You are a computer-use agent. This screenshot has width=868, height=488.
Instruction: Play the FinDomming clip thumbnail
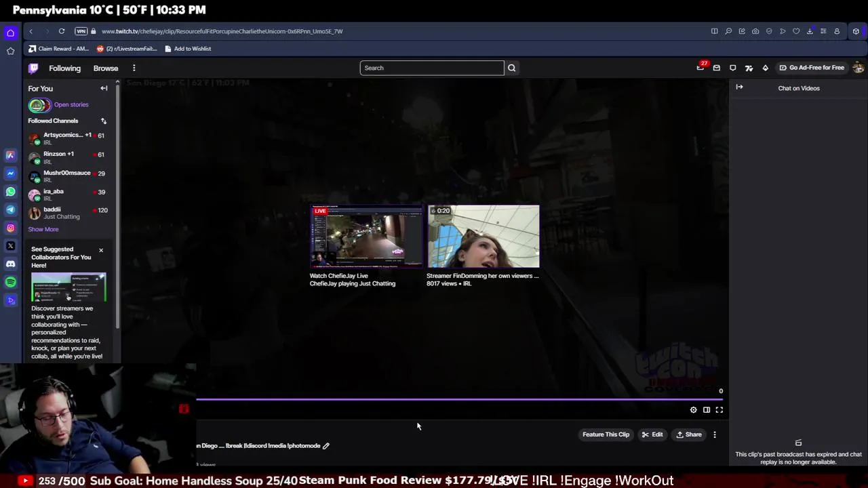(483, 237)
